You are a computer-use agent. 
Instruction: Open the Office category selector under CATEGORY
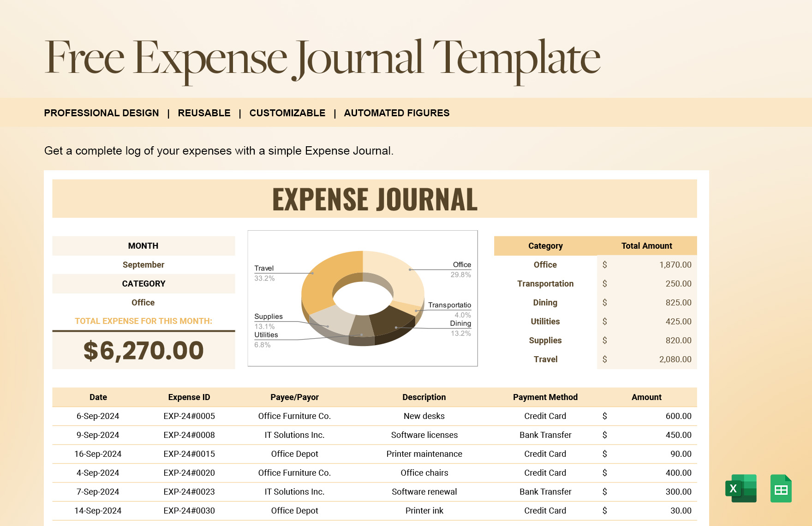pyautogui.click(x=143, y=302)
